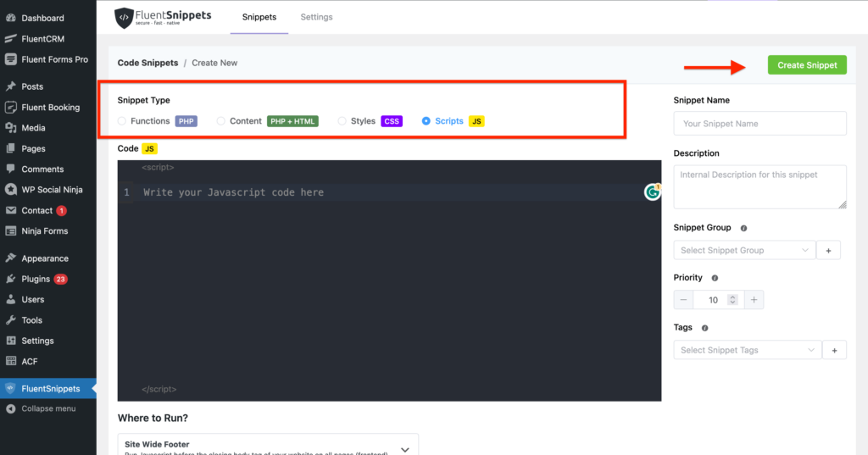This screenshot has width=868, height=455.
Task: Click the Priority spinner arrows
Action: (732, 299)
